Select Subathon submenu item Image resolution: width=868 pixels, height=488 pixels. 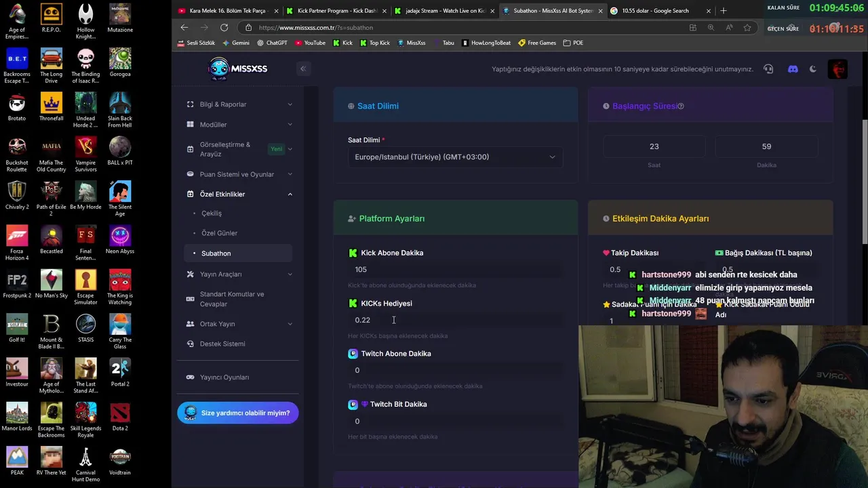click(x=238, y=253)
